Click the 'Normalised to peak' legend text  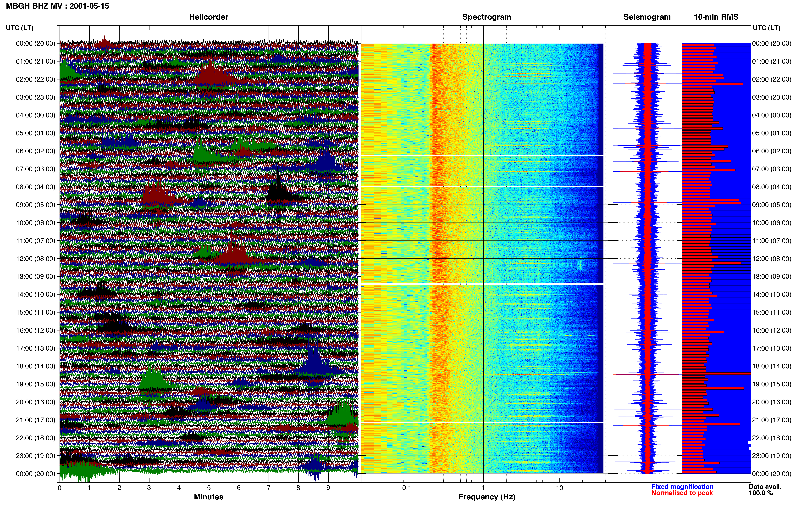pyautogui.click(x=682, y=493)
